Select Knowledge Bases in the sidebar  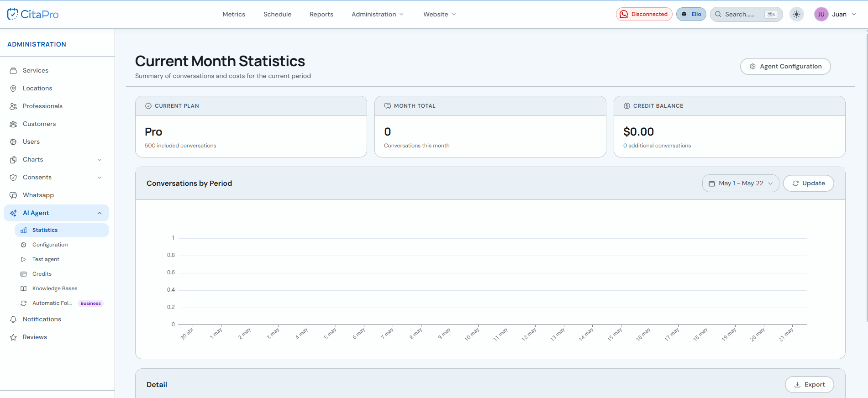(62, 288)
